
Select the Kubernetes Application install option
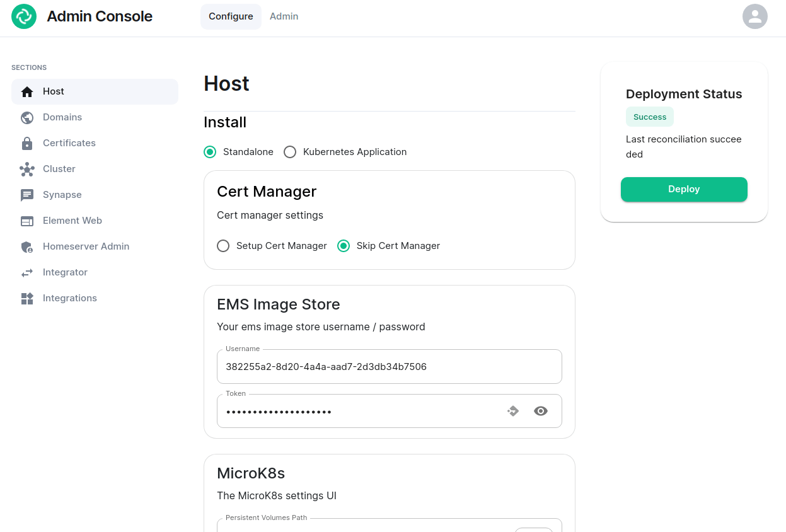(x=290, y=152)
